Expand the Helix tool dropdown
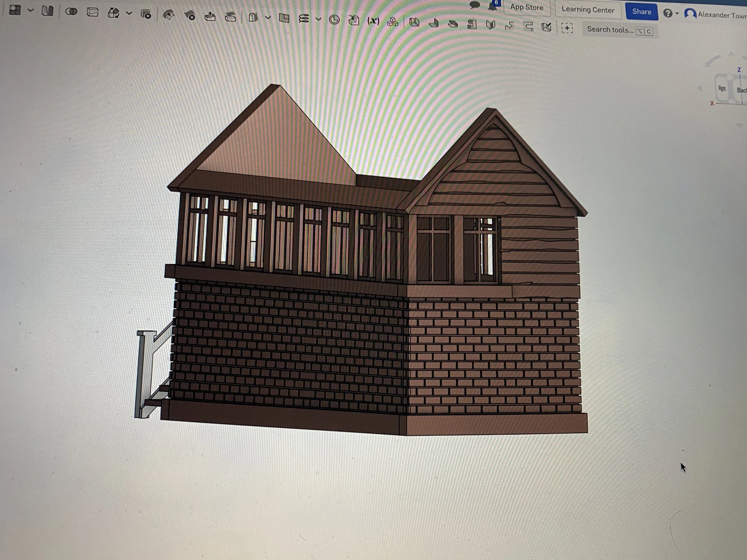The width and height of the screenshot is (747, 560). pyautogui.click(x=319, y=19)
